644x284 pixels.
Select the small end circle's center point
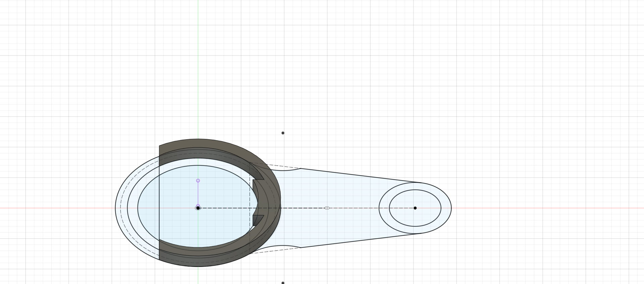415,208
